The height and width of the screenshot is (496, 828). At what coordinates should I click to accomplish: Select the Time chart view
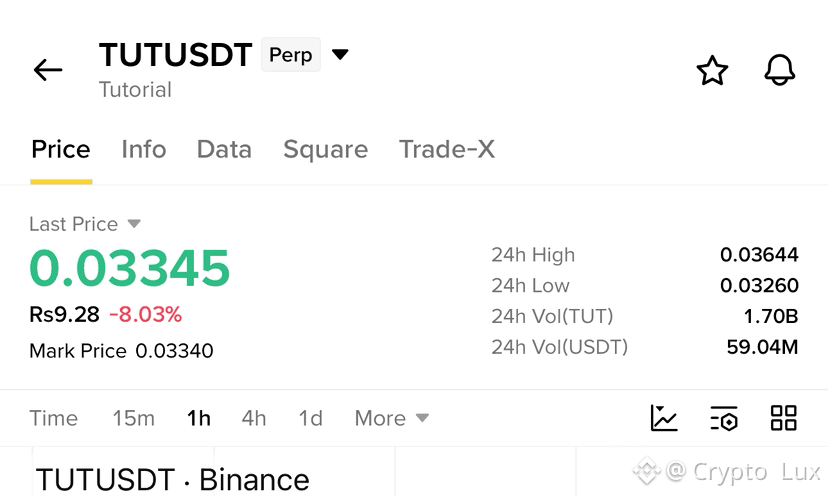pos(53,418)
